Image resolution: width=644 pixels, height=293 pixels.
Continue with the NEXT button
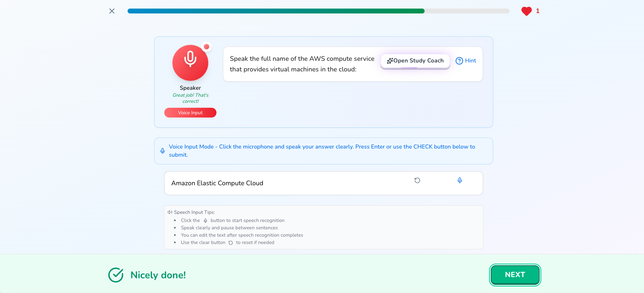(515, 275)
